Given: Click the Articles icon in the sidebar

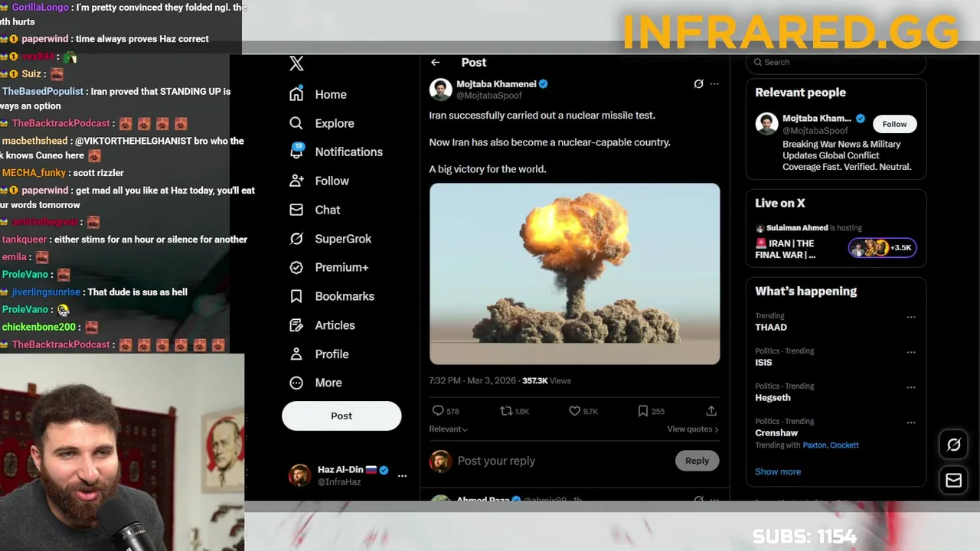Looking at the screenshot, I should pos(296,325).
